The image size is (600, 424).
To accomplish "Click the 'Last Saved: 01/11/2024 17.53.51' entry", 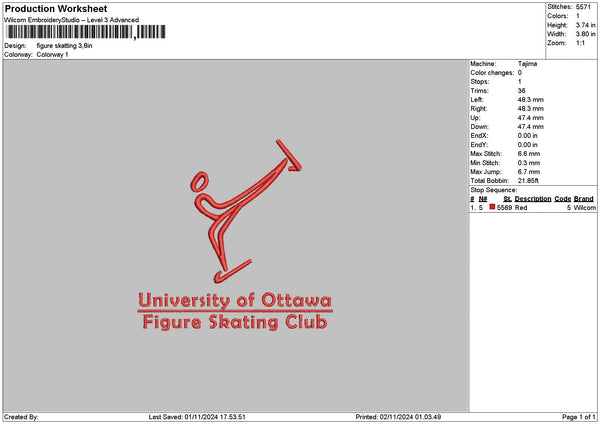I will 197,417.
